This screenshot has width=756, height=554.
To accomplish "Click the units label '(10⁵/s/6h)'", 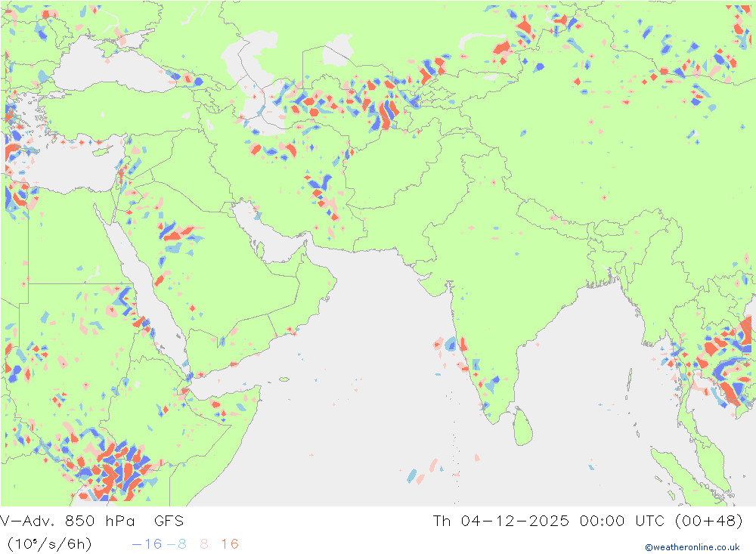I will click(x=50, y=544).
